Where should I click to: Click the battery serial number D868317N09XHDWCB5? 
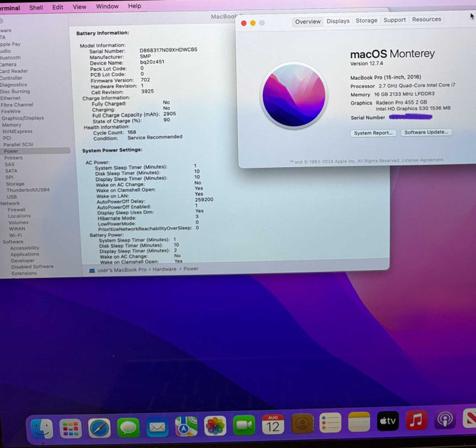(168, 49)
